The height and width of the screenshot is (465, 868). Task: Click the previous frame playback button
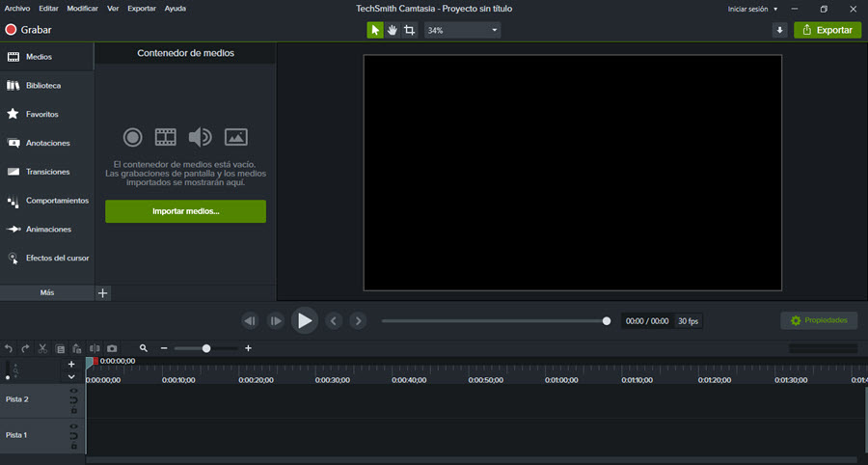click(250, 320)
